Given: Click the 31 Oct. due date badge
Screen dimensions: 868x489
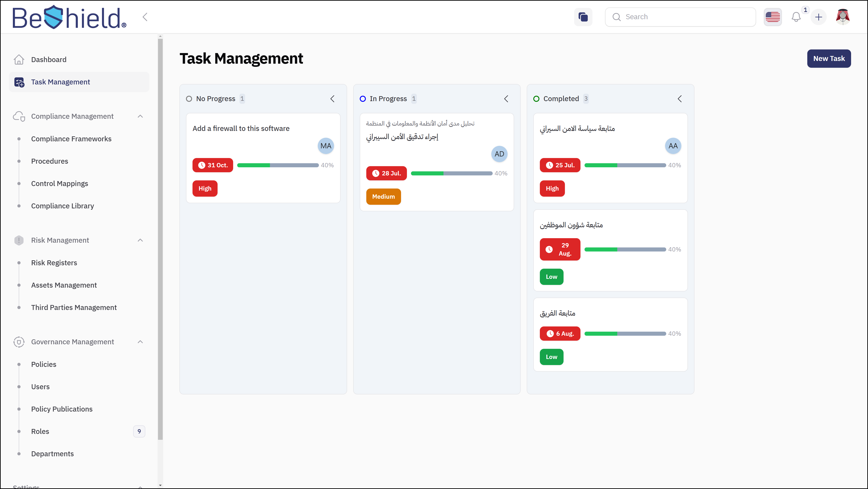Looking at the screenshot, I should coord(213,165).
